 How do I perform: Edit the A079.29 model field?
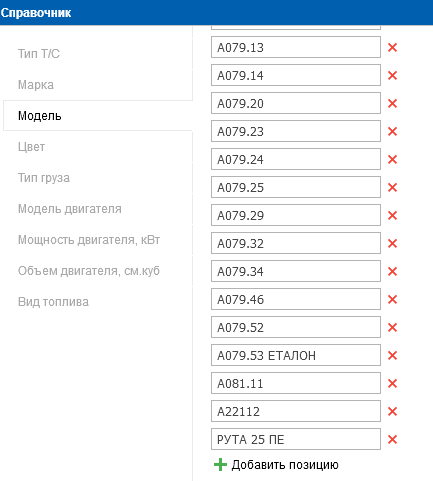pyautogui.click(x=296, y=215)
